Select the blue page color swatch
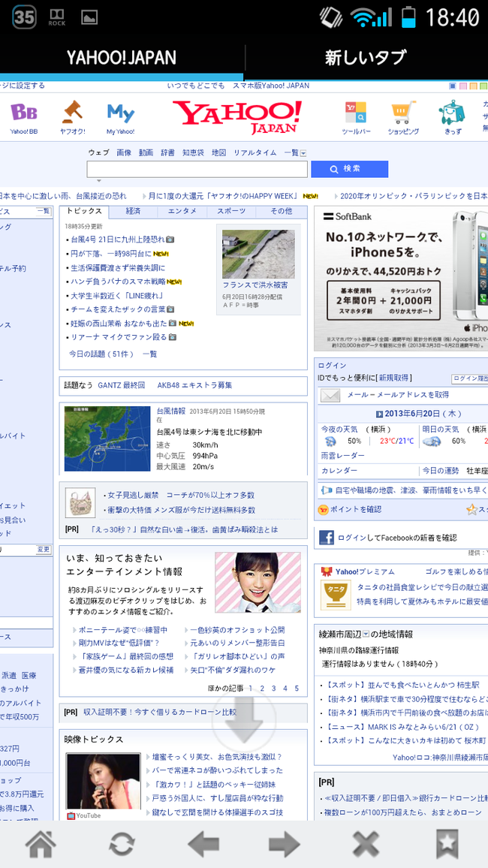488x868 pixels. (x=452, y=86)
